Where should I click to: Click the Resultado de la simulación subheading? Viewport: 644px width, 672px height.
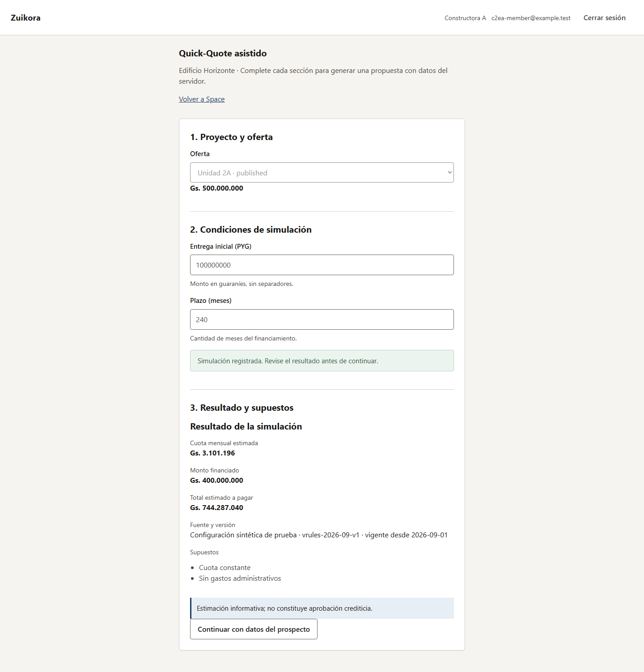[246, 426]
